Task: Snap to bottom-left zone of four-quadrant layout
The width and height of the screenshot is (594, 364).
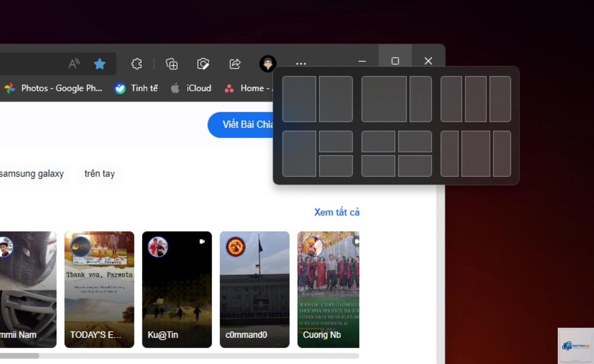Action: [378, 166]
